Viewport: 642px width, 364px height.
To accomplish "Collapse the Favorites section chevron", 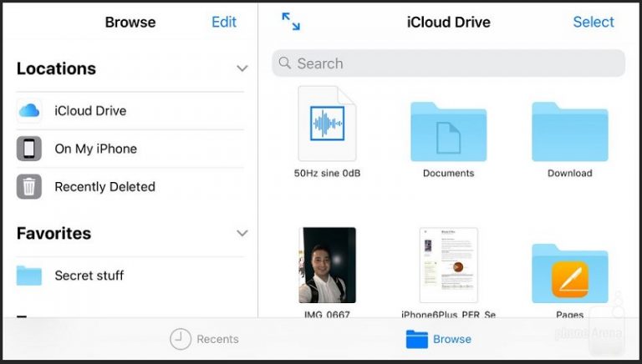I will tap(242, 234).
